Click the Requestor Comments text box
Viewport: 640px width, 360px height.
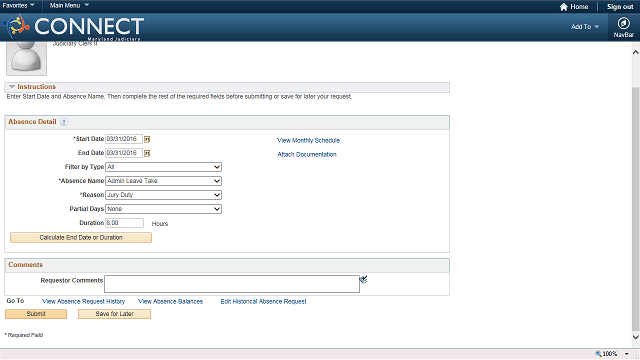coord(232,284)
